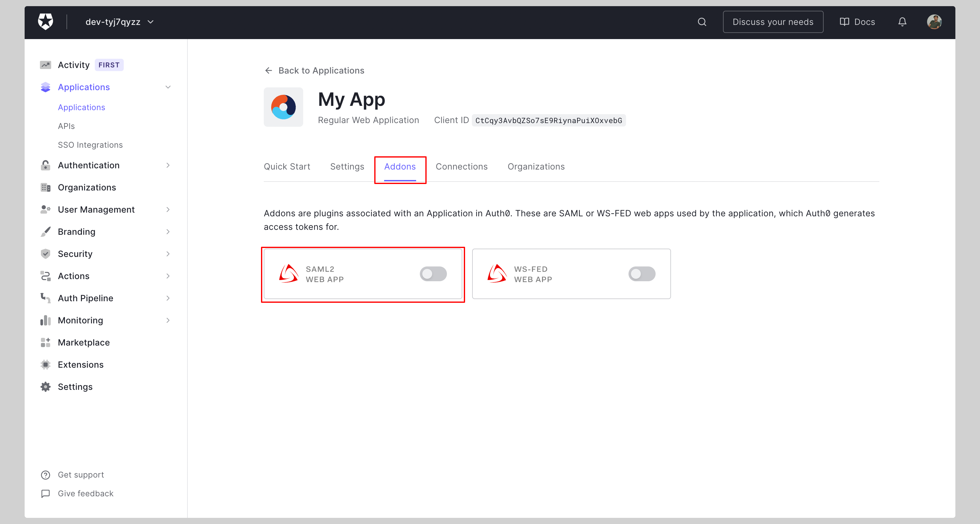Click the Organizations building icon

[45, 187]
